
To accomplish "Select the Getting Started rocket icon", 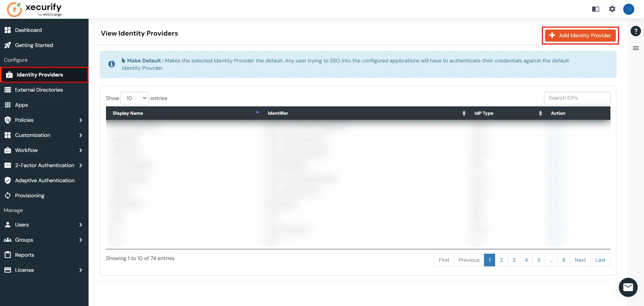I will [8, 45].
